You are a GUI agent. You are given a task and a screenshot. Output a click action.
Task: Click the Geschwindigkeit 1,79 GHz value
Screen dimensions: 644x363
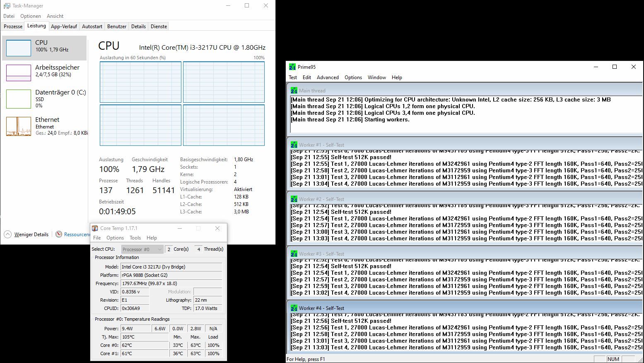click(x=148, y=169)
